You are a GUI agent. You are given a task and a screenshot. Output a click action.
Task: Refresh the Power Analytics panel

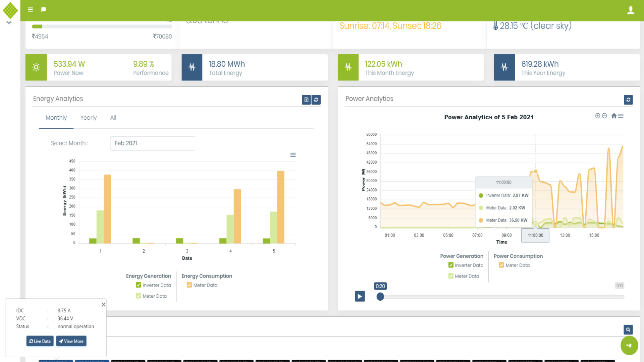point(628,100)
